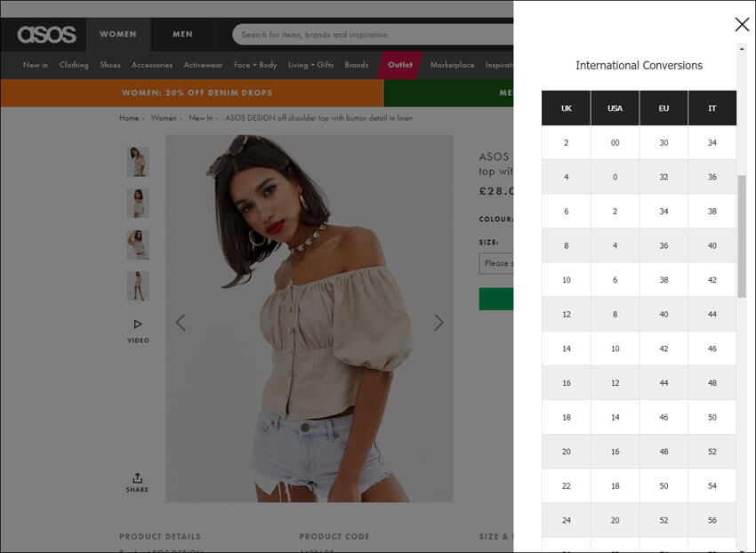Click the EU column header
The height and width of the screenshot is (553, 756).
tap(664, 108)
